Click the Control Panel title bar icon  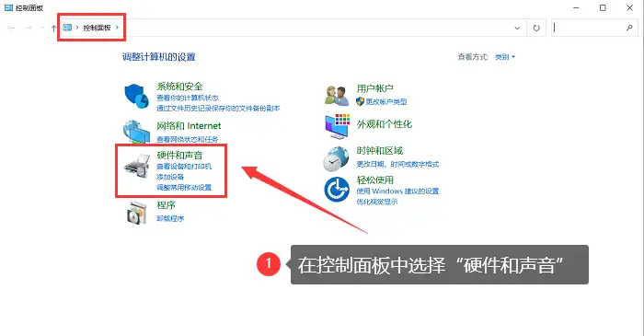(8, 7)
